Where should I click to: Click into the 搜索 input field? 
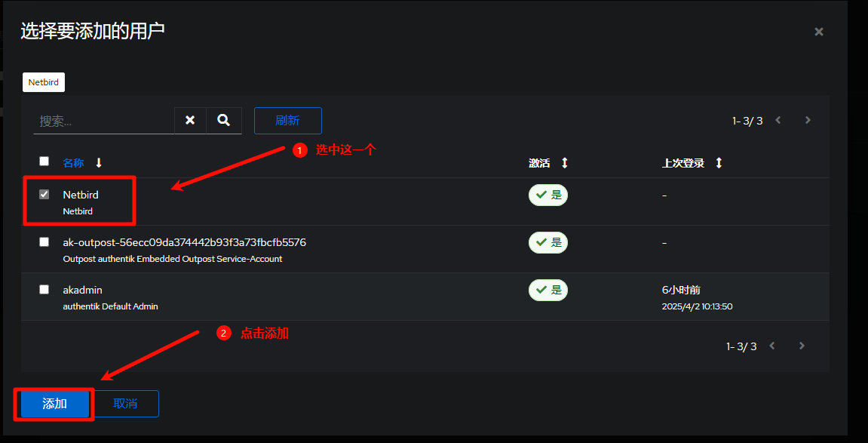coord(103,121)
